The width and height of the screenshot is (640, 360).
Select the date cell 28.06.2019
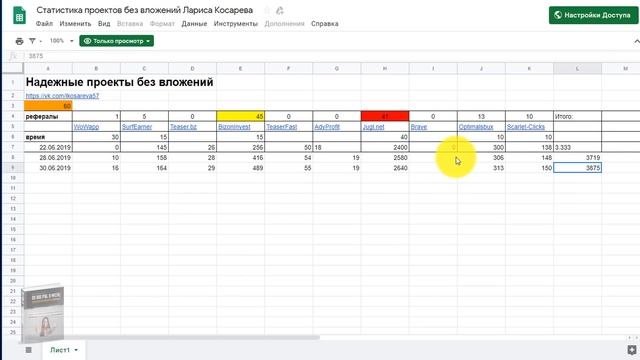[x=48, y=158]
